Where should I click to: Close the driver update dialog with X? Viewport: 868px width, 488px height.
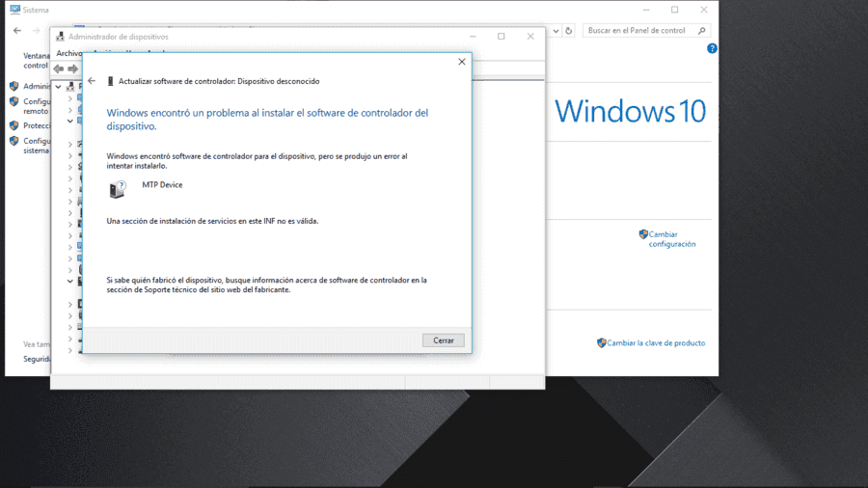coord(462,62)
